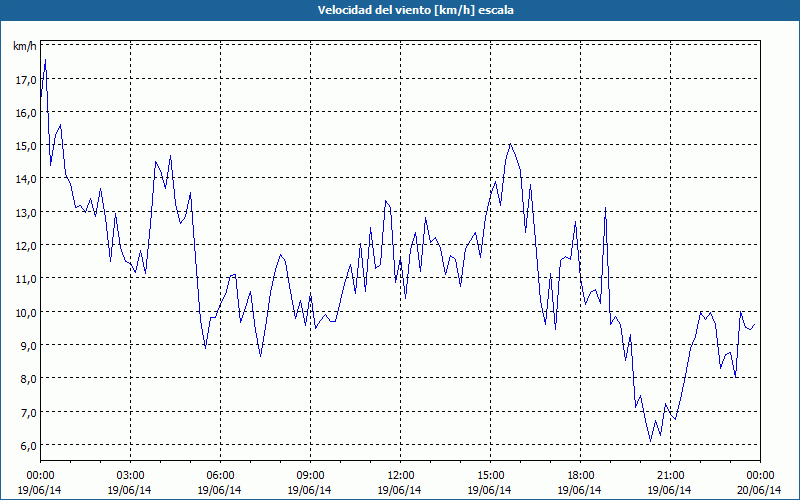Select the '9,0' y-axis label

28,345
